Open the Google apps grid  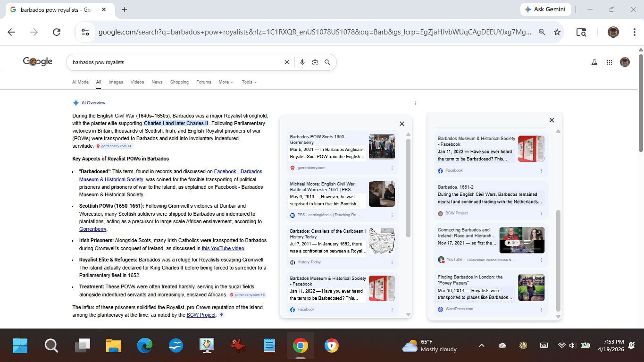610,62
